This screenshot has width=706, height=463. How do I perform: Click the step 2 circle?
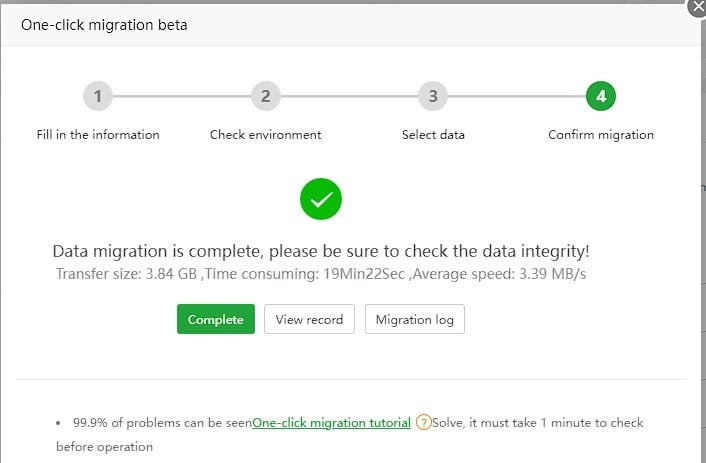point(265,96)
